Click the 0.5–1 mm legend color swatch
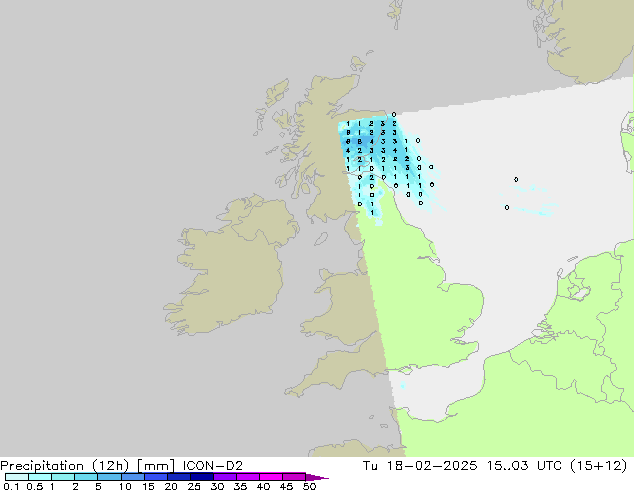The width and height of the screenshot is (634, 490). pyautogui.click(x=40, y=477)
